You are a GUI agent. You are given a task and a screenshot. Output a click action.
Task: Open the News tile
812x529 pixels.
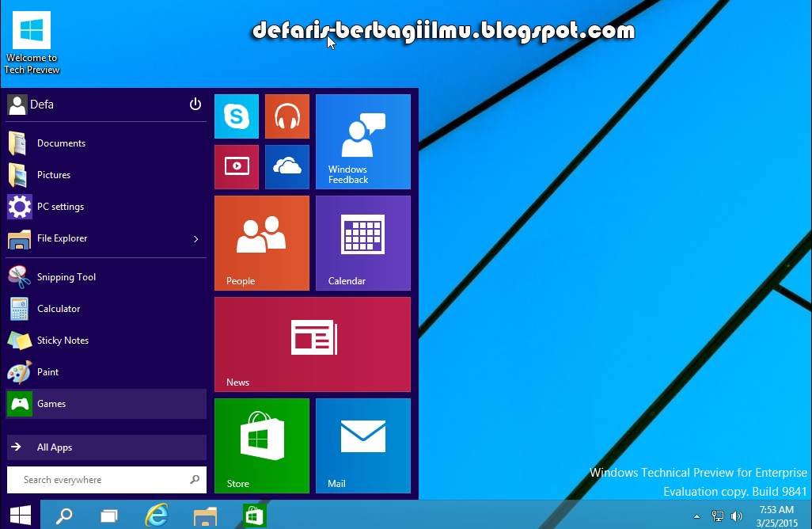coord(312,344)
